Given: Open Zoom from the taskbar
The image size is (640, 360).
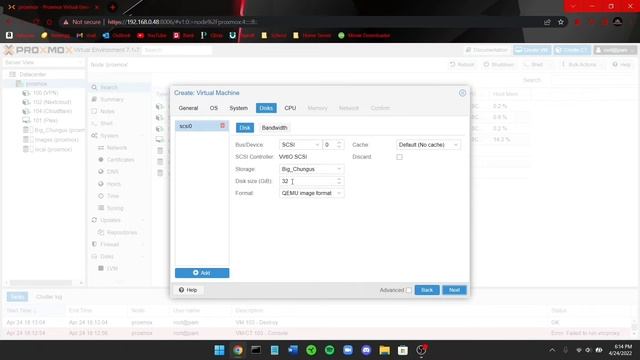Looking at the screenshot, I should pyautogui.click(x=348, y=350).
